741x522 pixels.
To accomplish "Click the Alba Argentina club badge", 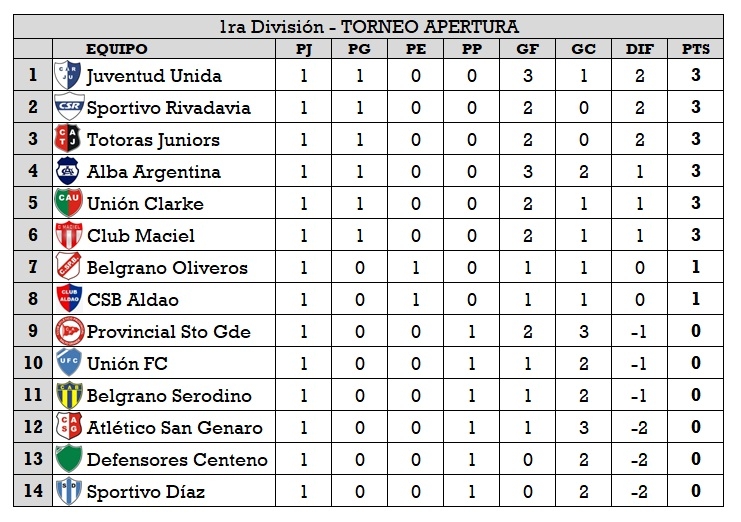I will click(x=68, y=171).
